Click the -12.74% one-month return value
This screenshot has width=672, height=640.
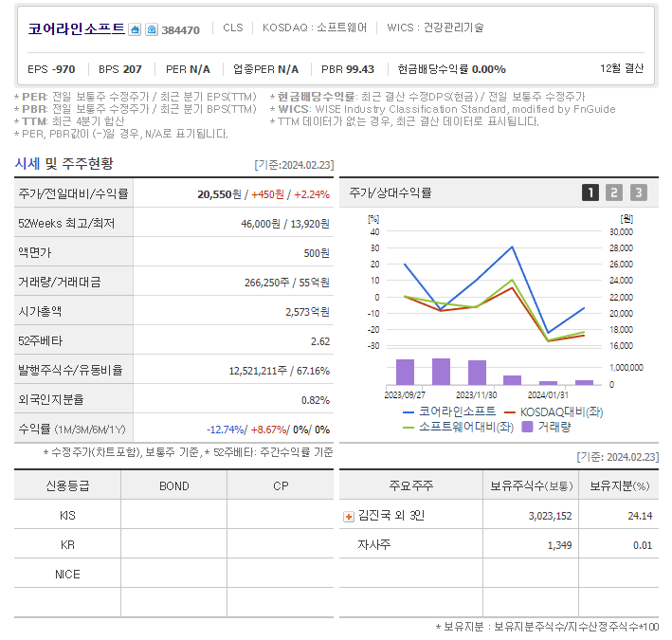226,430
